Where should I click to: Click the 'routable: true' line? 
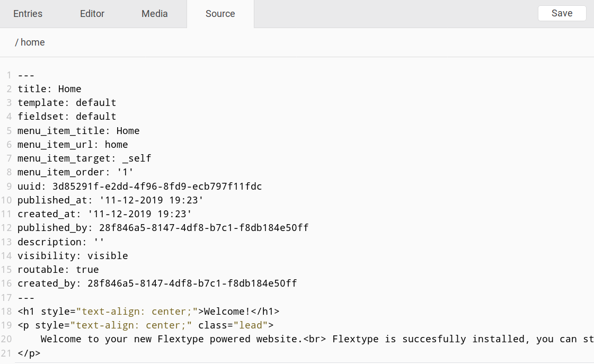pyautogui.click(x=58, y=270)
